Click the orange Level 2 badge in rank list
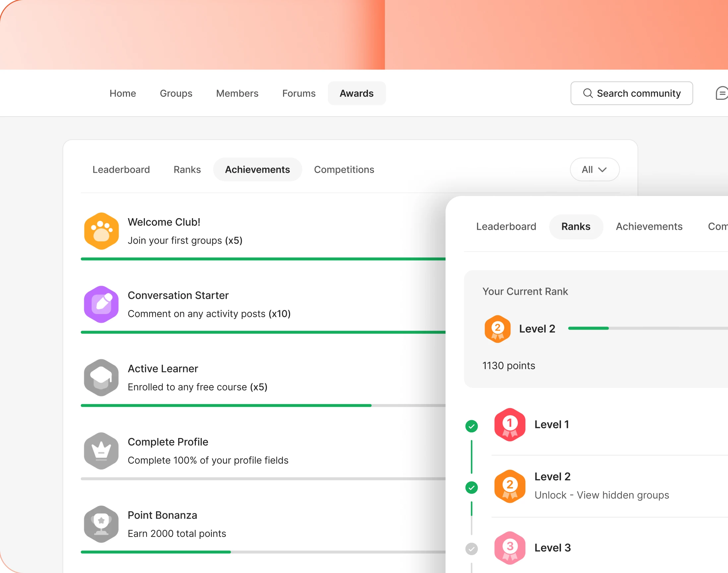This screenshot has height=573, width=728. 510,486
